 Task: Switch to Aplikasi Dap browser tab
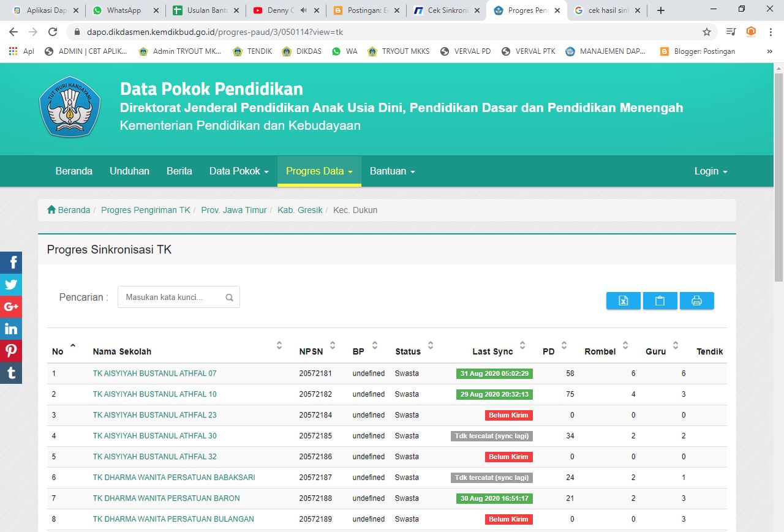pos(46,10)
